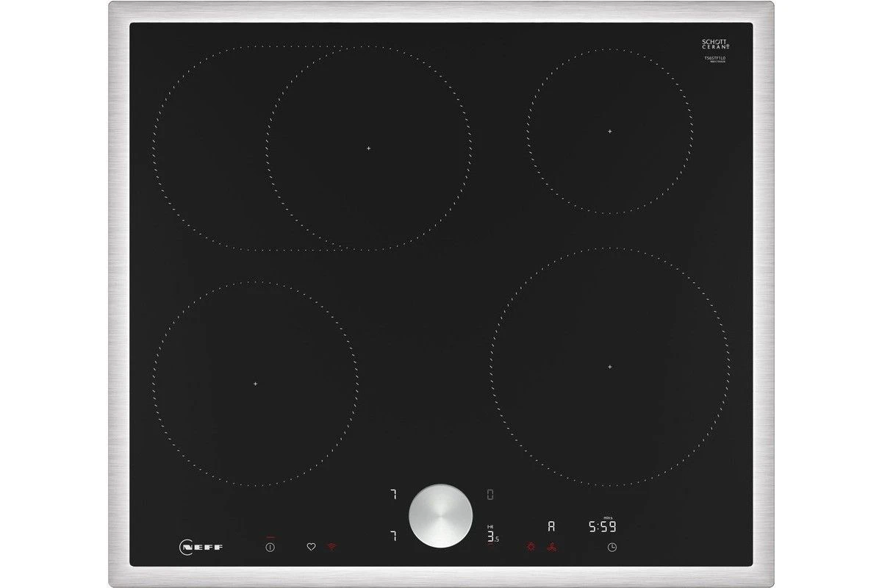The image size is (882, 588).
Task: Select the top-right zone level 0 display
Action: pyautogui.click(x=490, y=495)
